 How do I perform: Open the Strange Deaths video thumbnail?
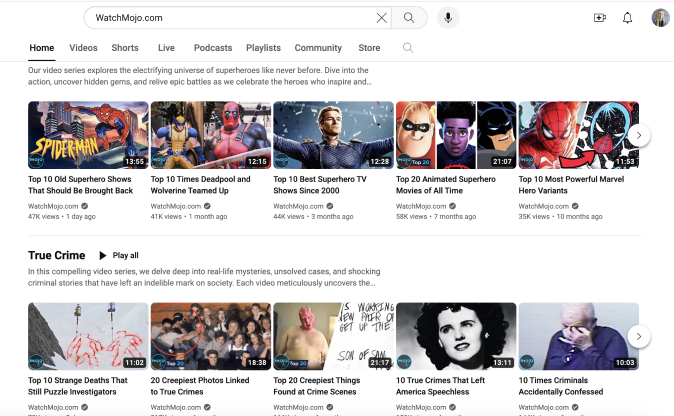click(x=88, y=336)
